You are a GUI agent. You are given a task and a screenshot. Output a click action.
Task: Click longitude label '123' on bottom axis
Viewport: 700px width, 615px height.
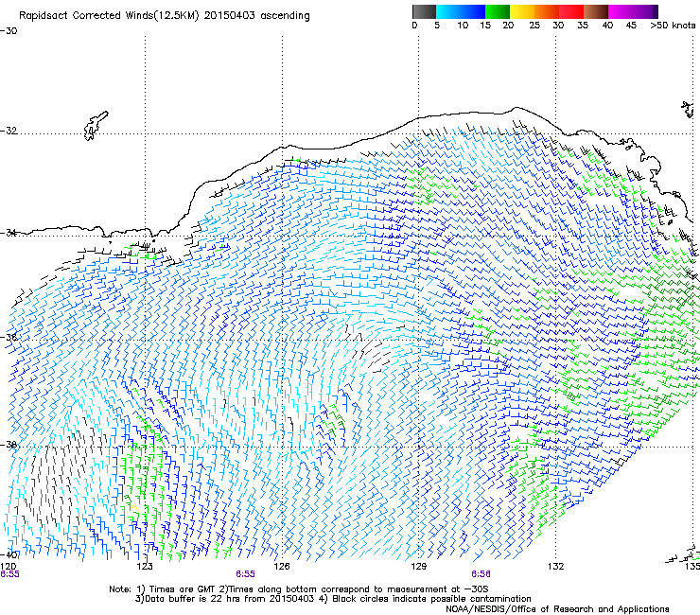point(145,567)
